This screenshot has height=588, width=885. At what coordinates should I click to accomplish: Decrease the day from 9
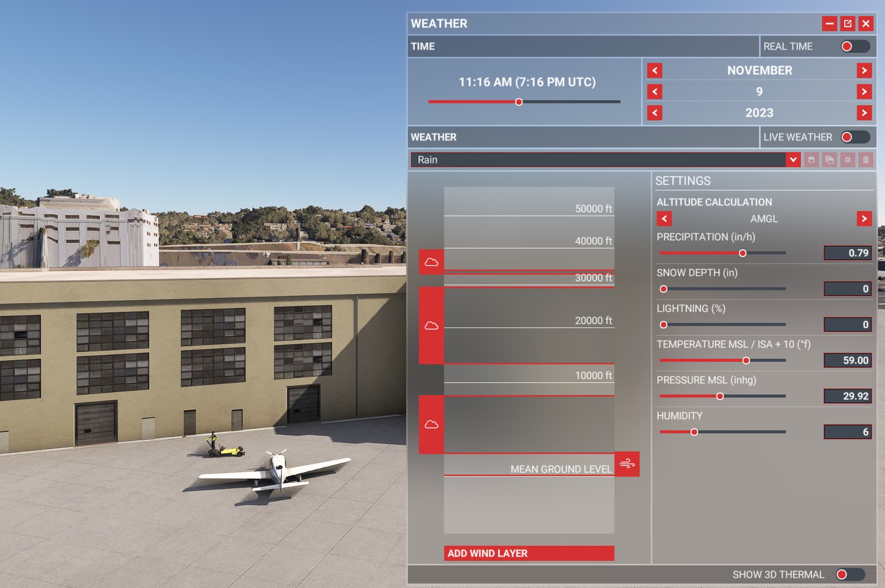(655, 92)
